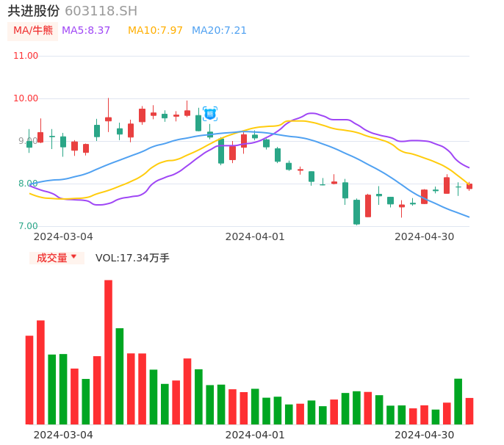Image resolution: width=504 pixels, height=445 pixels.
Task: Click the 2024-04-30 label under the volume chart
Action: coord(425,435)
